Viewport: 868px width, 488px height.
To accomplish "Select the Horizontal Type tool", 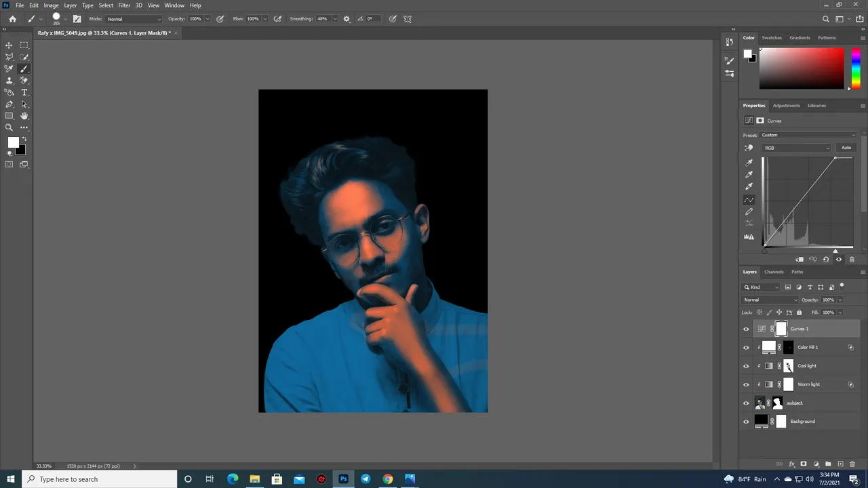I will (x=24, y=92).
